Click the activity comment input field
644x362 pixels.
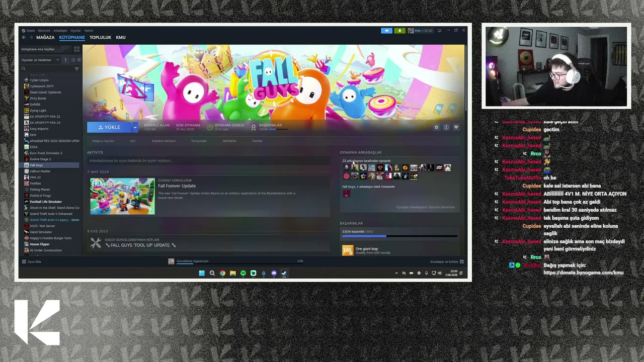pyautogui.click(x=208, y=160)
